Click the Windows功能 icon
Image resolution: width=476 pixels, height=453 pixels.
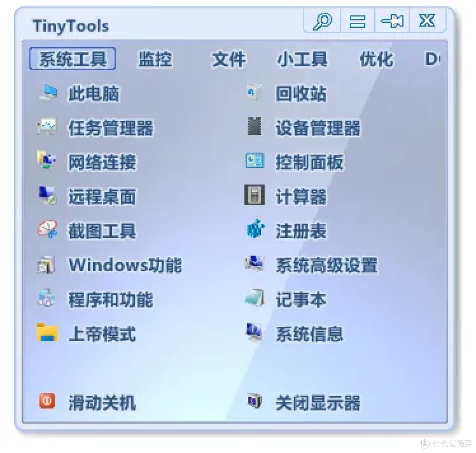46,264
